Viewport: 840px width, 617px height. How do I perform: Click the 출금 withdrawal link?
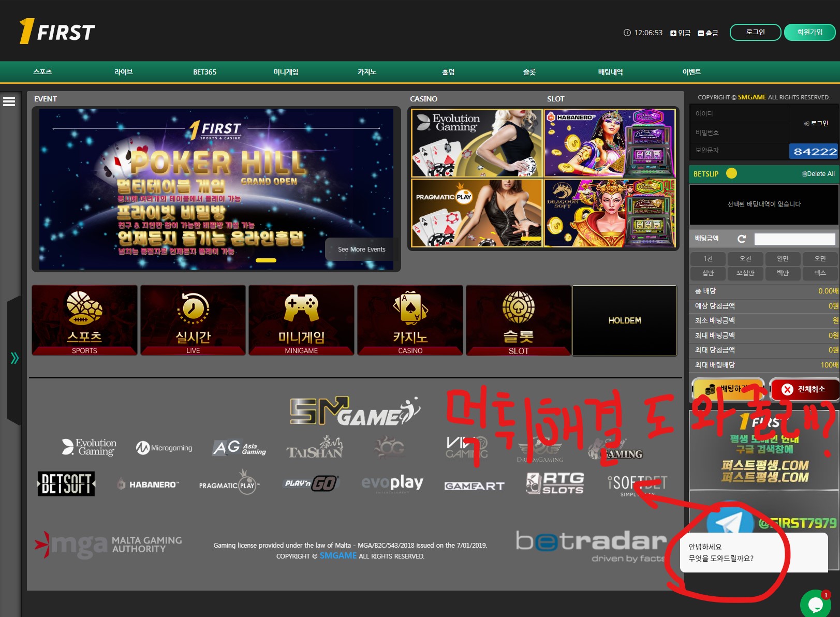tap(708, 33)
